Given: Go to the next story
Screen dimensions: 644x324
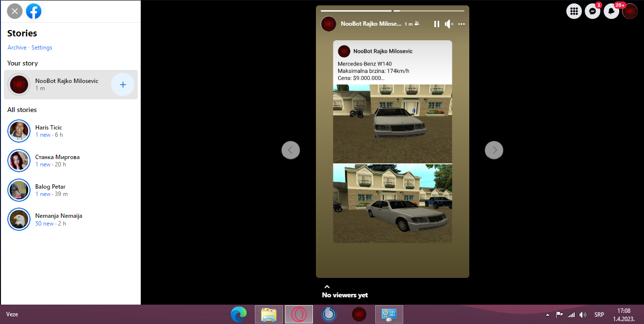Looking at the screenshot, I should coord(494,150).
